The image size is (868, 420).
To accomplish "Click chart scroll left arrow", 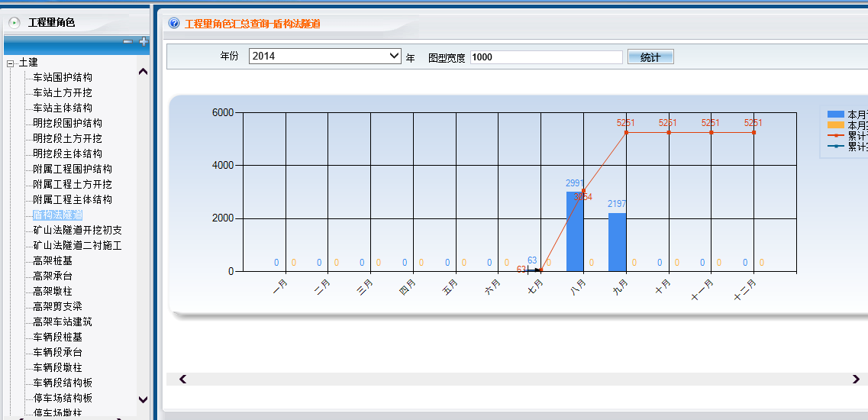I will coord(182,379).
